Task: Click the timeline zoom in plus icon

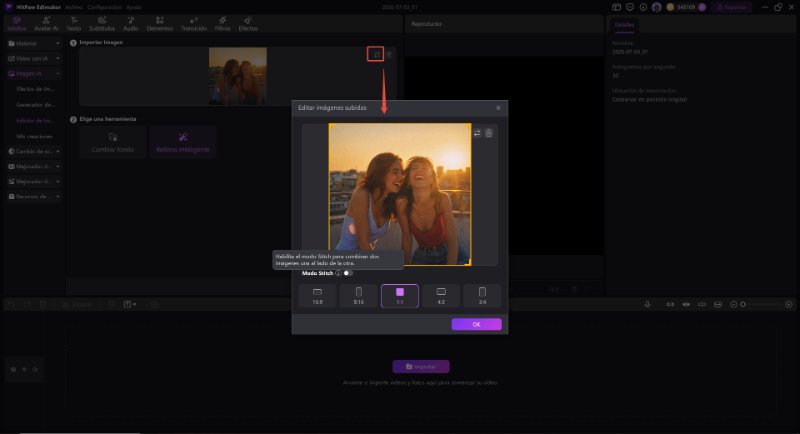Action: (789, 304)
